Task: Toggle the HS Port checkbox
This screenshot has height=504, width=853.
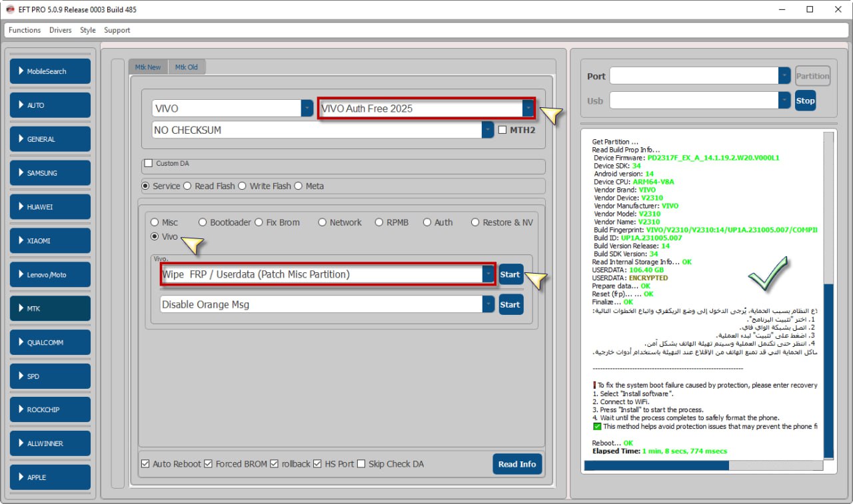Action: pyautogui.click(x=318, y=464)
